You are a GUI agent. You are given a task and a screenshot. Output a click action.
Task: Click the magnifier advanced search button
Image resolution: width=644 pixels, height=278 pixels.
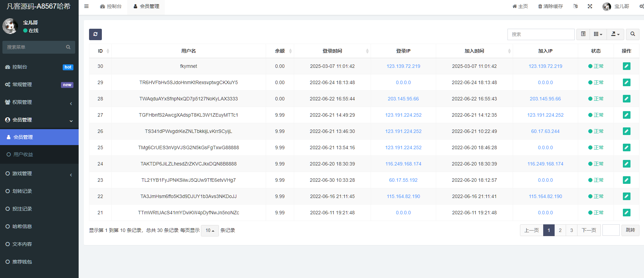tap(633, 34)
